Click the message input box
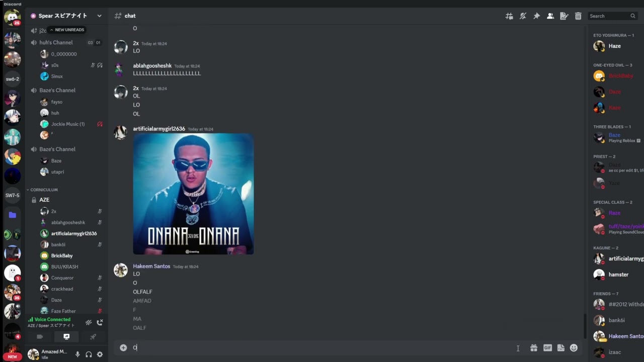 click(322, 347)
